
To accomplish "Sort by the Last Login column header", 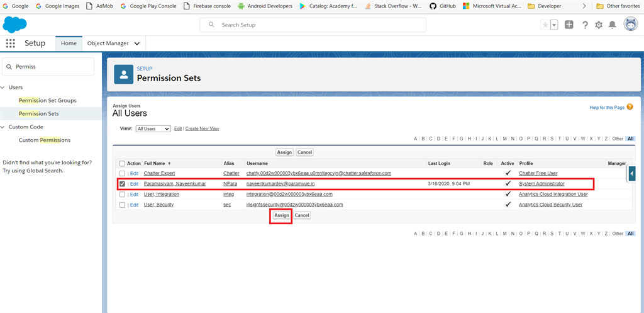I will 439,163.
